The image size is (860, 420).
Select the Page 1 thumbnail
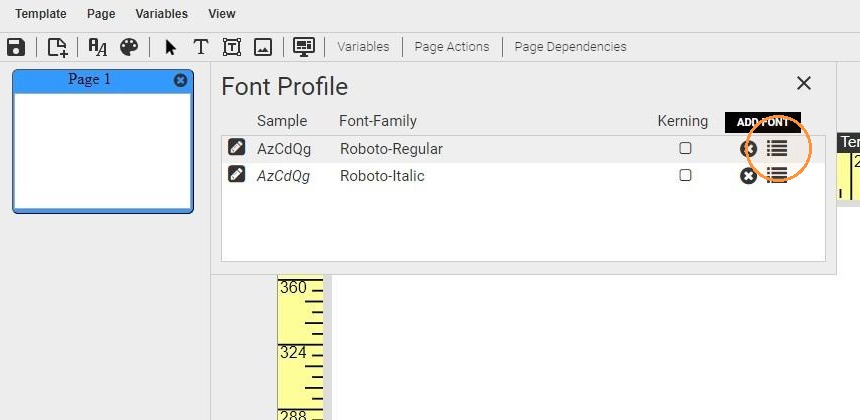click(103, 141)
